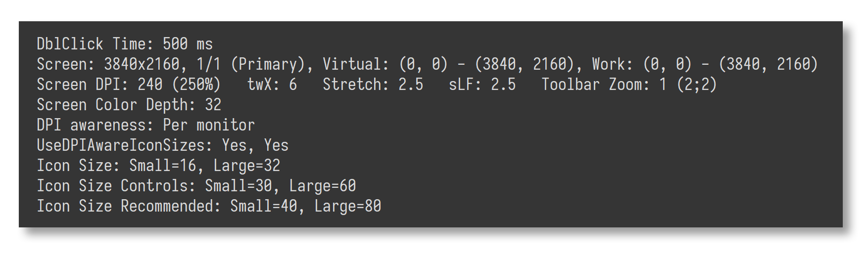Image resolution: width=868 pixels, height=261 pixels.
Task: Click the "Icon Size Recommended:" label
Action: [129, 206]
